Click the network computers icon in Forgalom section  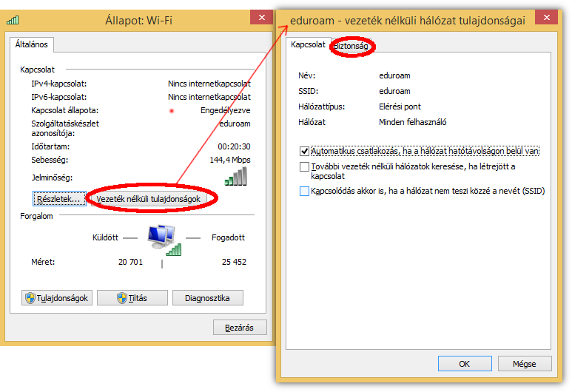(x=164, y=240)
